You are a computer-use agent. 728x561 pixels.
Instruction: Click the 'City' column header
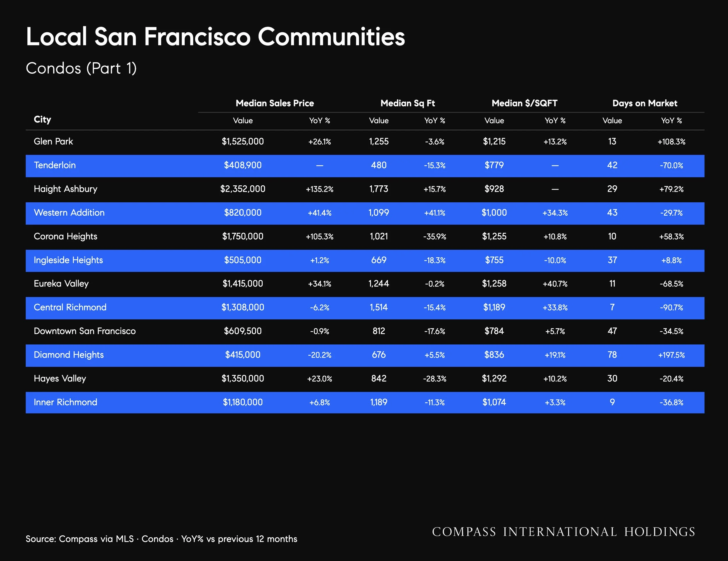tap(42, 119)
